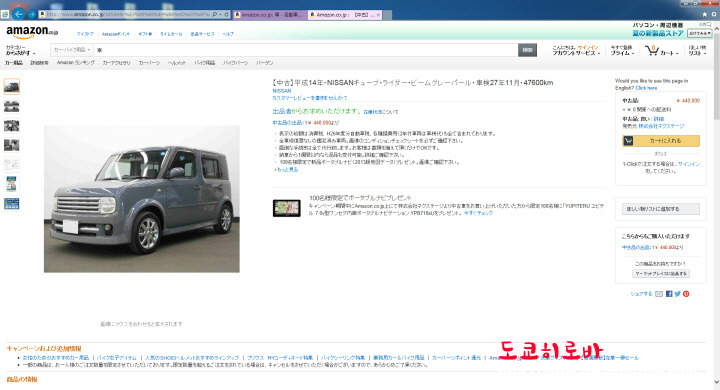720x390 pixels.
Task: Select the second car thumbnail
Action: (11, 107)
